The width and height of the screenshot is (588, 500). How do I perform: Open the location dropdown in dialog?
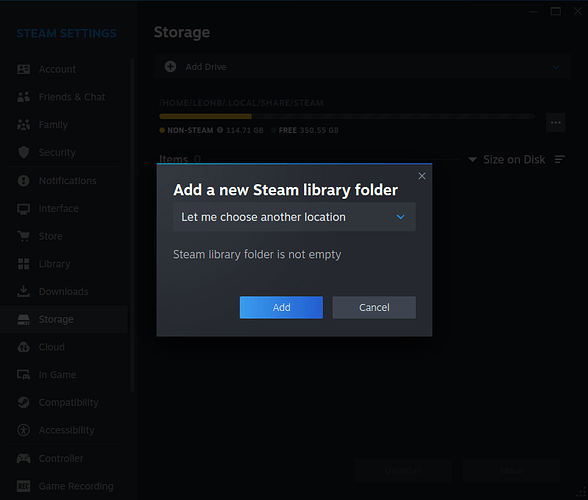(294, 217)
